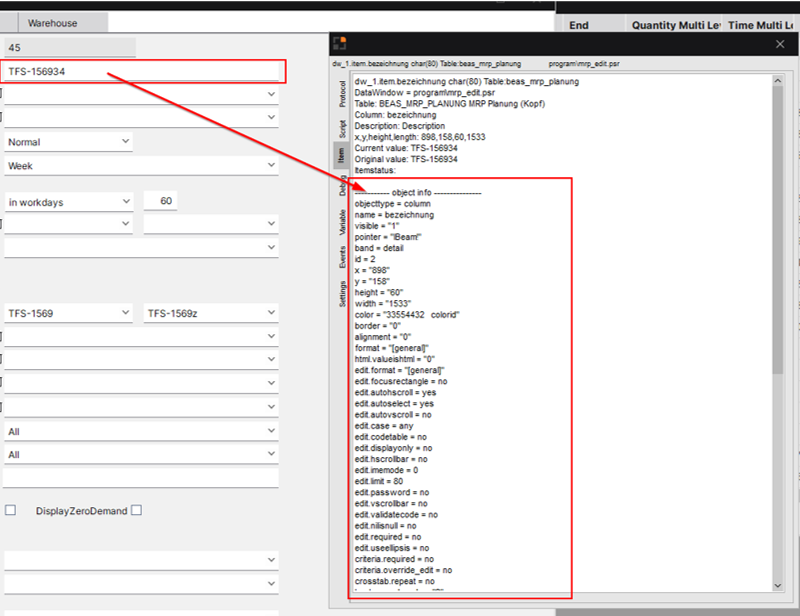Viewport: 800px width, 616px height.
Task: Click the scroll up arrow in debug window
Action: 778,81
